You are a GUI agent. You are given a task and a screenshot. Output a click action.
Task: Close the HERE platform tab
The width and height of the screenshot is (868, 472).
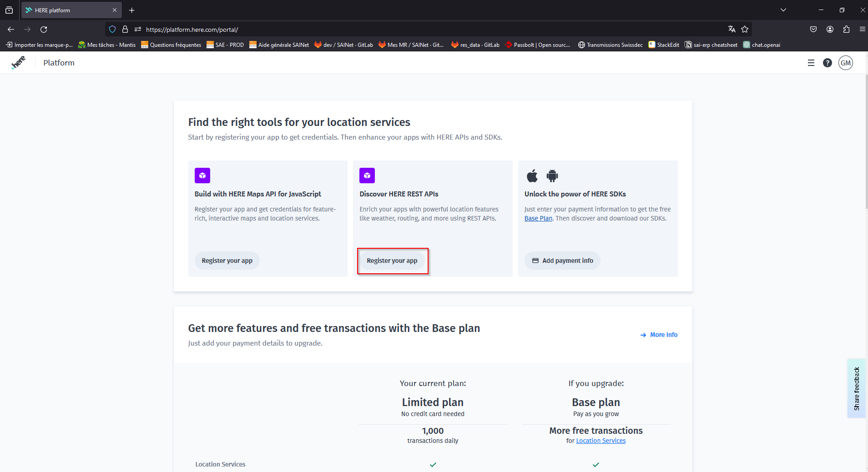click(115, 10)
